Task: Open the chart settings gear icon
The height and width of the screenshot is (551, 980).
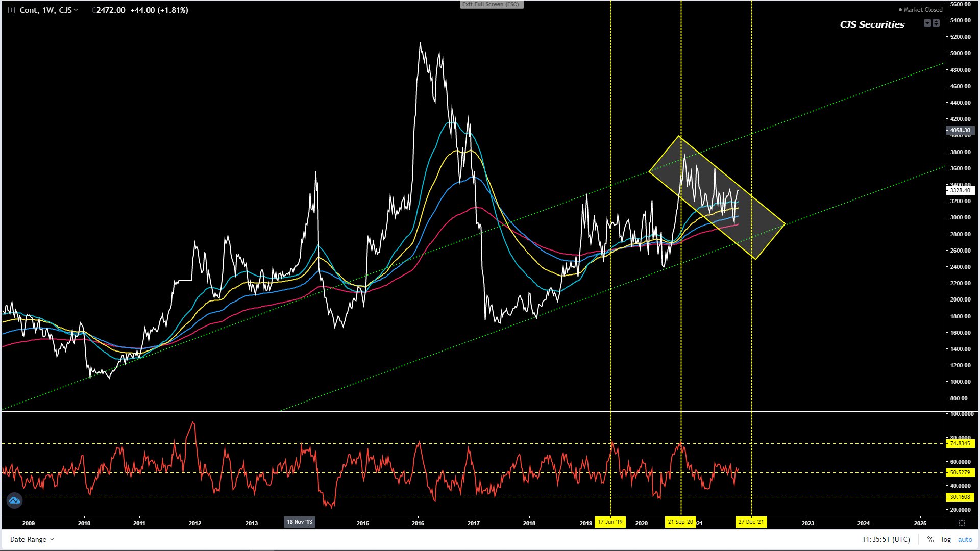Action: pyautogui.click(x=962, y=523)
